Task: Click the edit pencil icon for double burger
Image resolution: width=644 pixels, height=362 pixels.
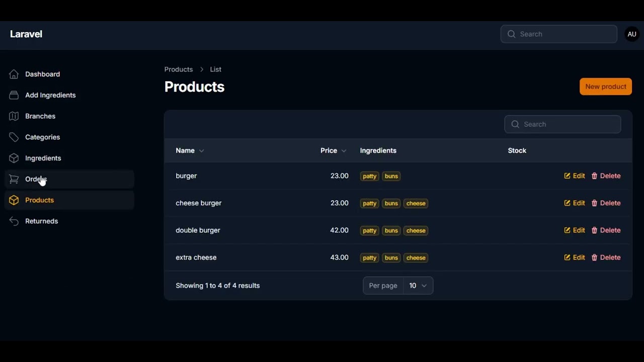Action: click(x=567, y=230)
